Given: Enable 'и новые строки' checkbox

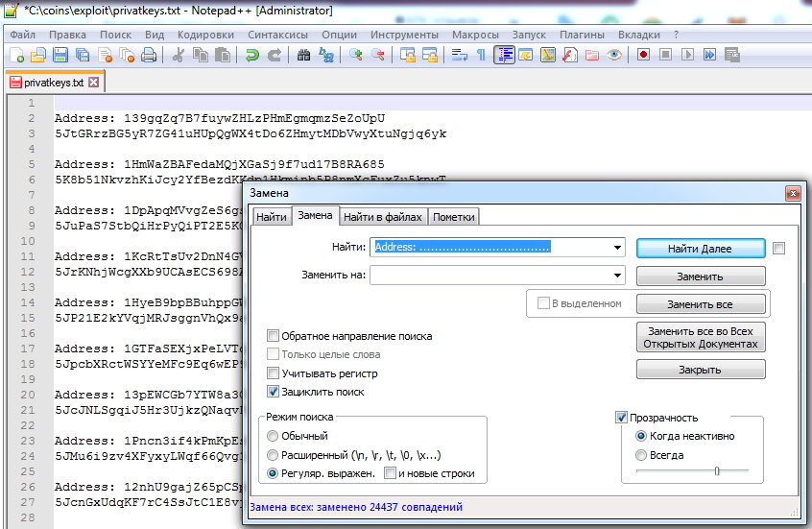Looking at the screenshot, I should point(390,473).
